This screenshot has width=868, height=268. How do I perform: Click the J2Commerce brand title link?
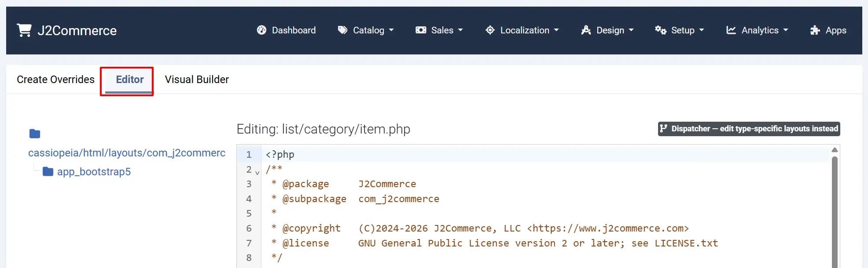(x=77, y=30)
